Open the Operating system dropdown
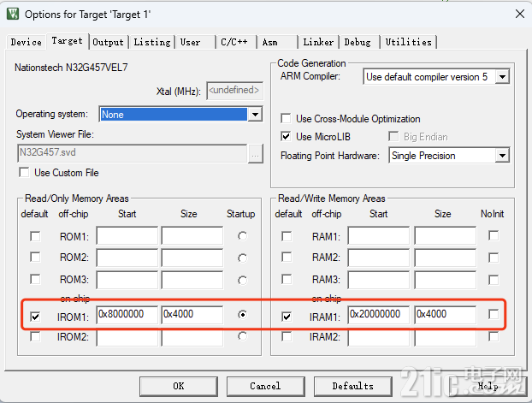 [x=255, y=115]
